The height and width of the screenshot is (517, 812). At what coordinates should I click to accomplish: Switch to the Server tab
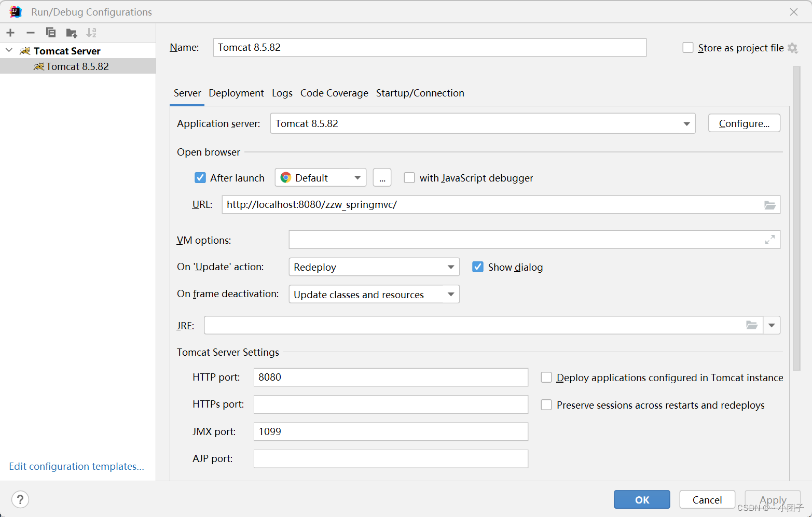pyautogui.click(x=187, y=93)
